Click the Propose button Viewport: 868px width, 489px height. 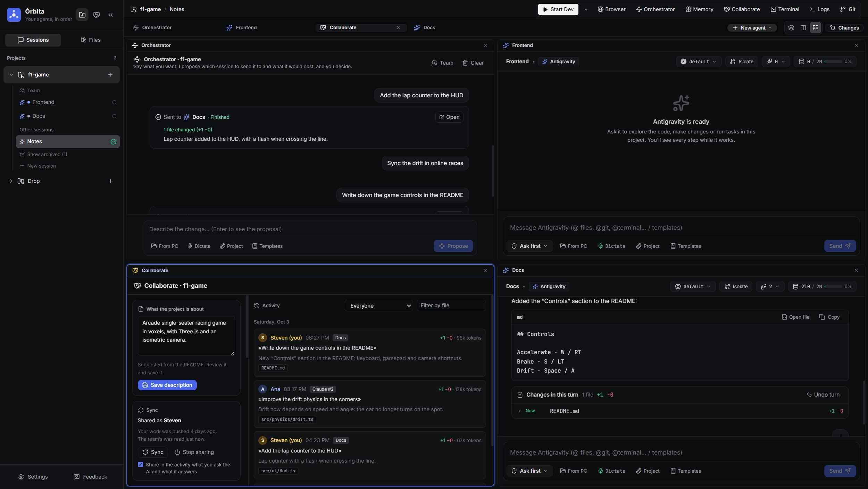click(x=453, y=246)
